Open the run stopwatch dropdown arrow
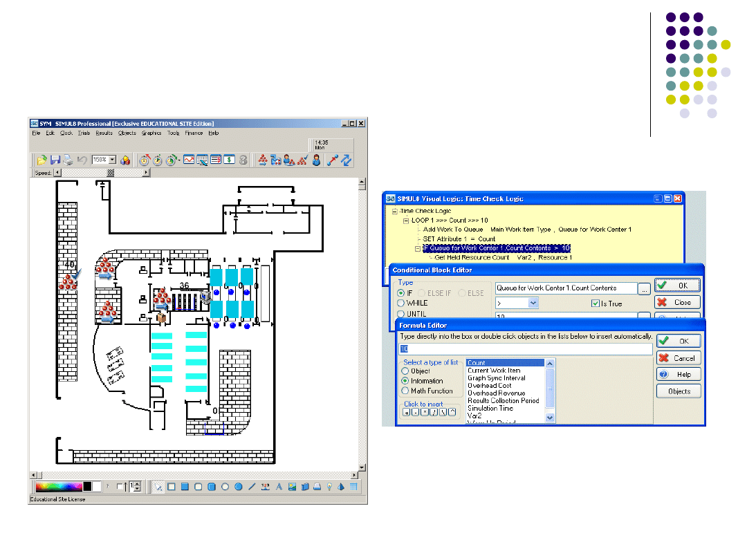 [178, 160]
